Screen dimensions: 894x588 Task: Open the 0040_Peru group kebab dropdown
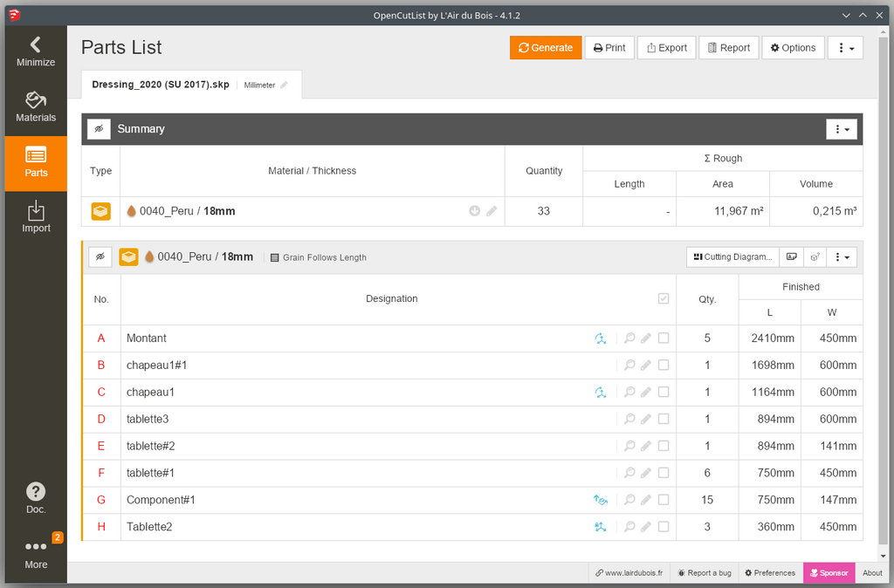point(842,257)
